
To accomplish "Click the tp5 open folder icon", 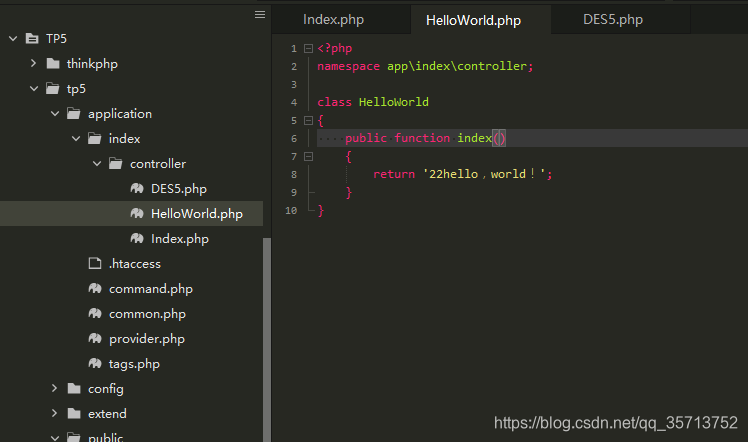I will click(53, 89).
